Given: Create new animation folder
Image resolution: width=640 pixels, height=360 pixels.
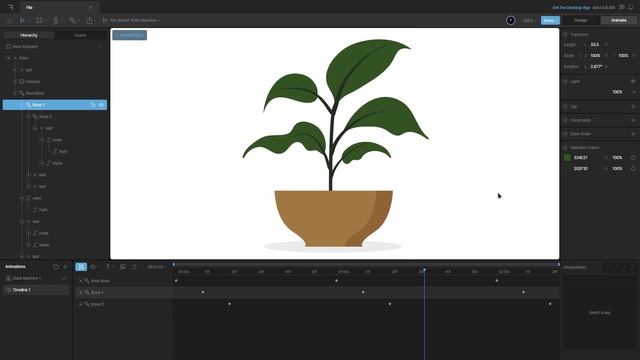Looking at the screenshot, I should pyautogui.click(x=56, y=267).
